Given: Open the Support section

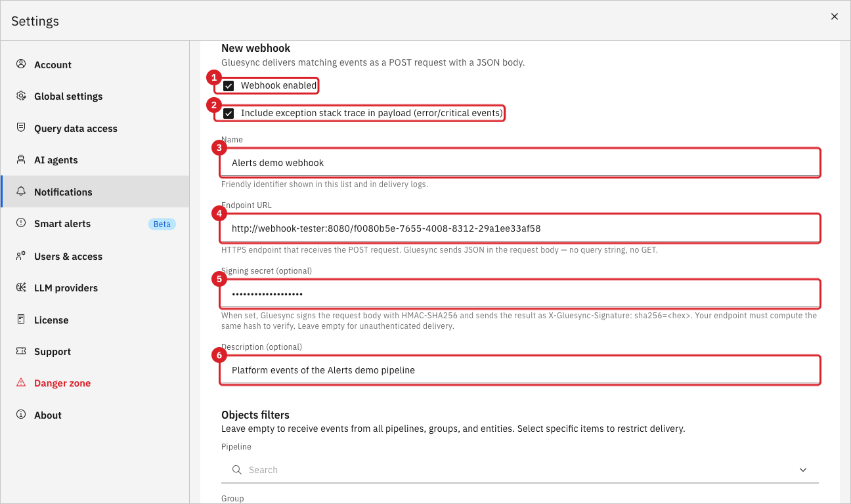Looking at the screenshot, I should [95, 351].
